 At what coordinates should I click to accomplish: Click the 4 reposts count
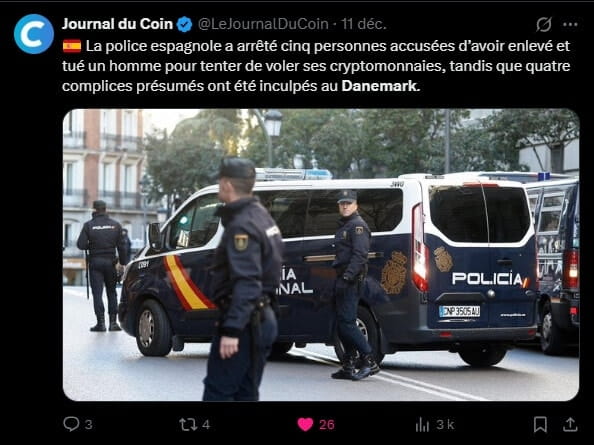(x=206, y=425)
